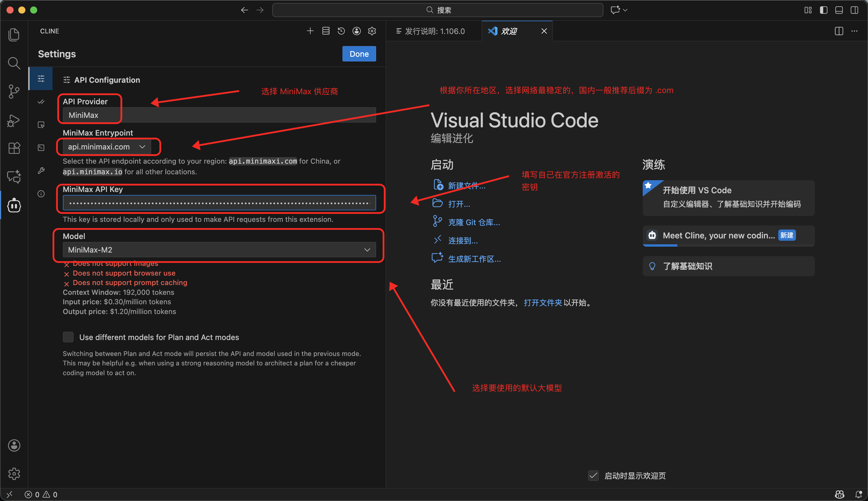Enable different models for Plan and Act

pyautogui.click(x=68, y=337)
